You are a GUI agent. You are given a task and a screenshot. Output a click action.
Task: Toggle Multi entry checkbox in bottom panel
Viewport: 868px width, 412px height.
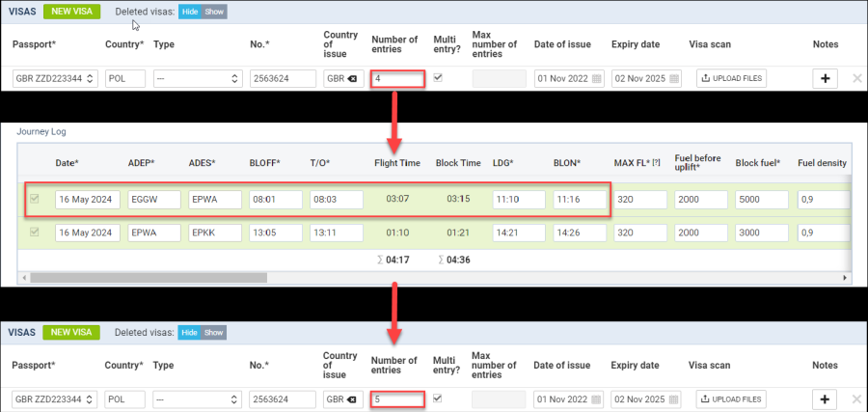pos(438,398)
